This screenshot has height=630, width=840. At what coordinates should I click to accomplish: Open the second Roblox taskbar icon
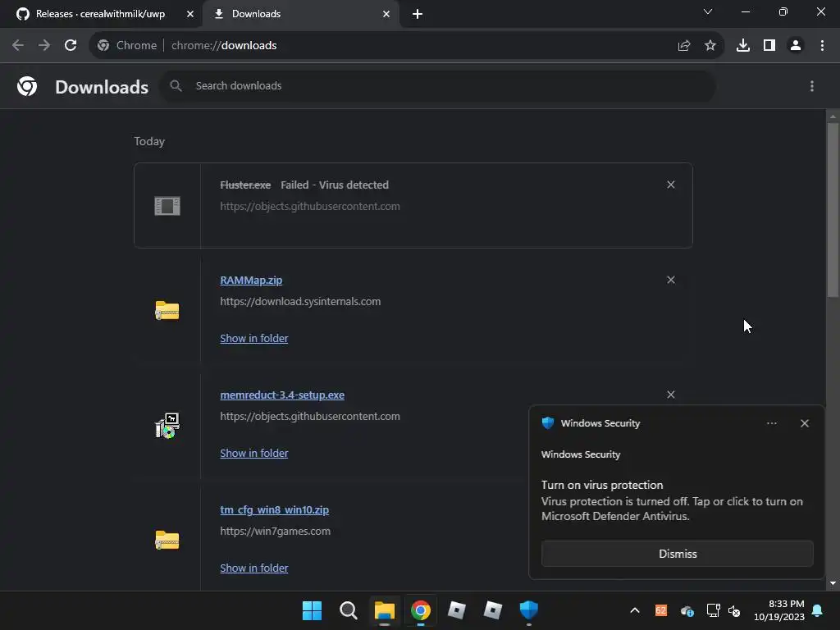492,610
